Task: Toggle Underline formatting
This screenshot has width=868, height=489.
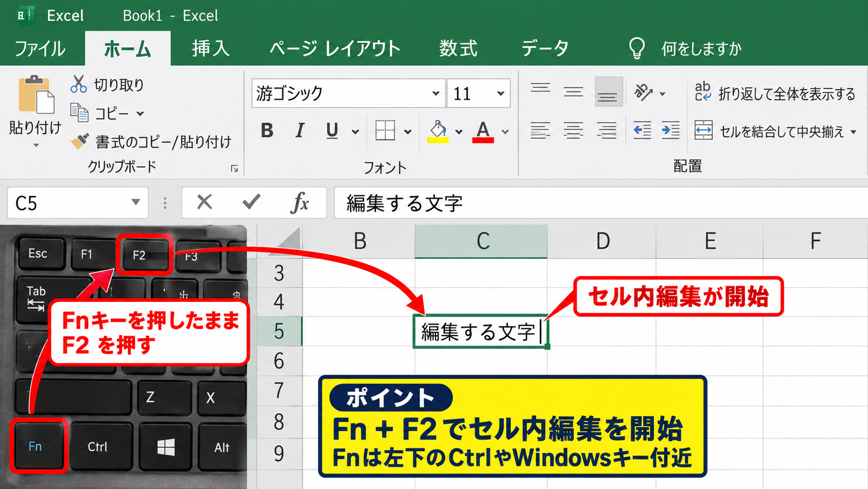Action: [332, 130]
